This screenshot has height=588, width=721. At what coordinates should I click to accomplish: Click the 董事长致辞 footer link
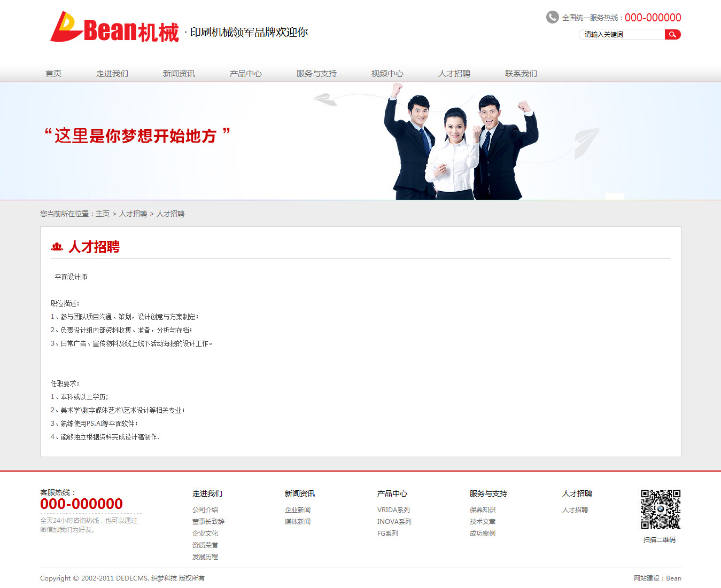point(208,522)
